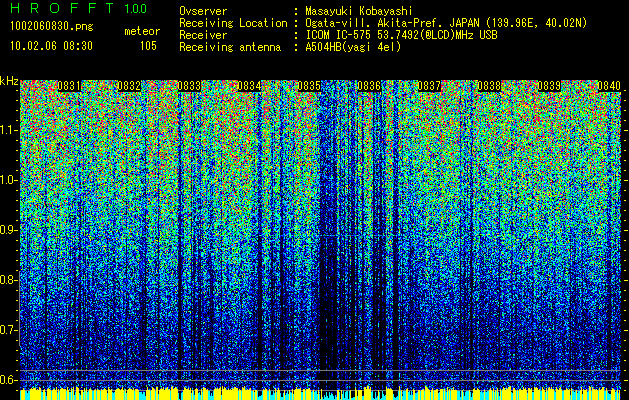
Task: Click the 0.6 frequency axis label
Action: click(x=8, y=380)
